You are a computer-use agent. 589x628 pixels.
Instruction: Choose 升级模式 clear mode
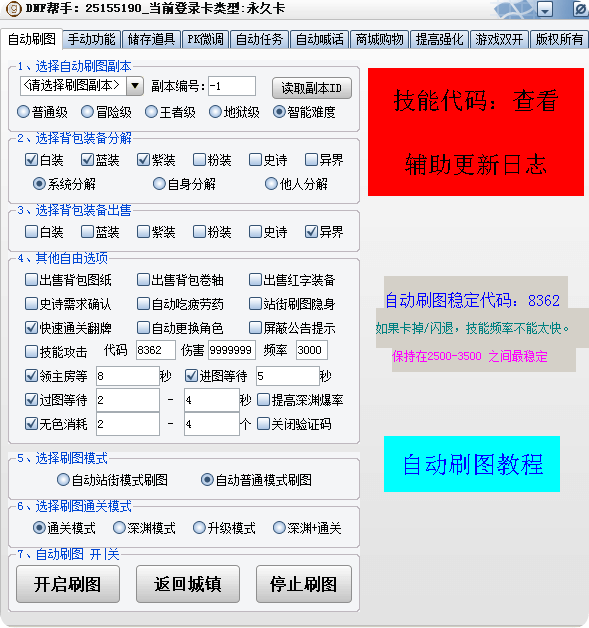[224, 528]
